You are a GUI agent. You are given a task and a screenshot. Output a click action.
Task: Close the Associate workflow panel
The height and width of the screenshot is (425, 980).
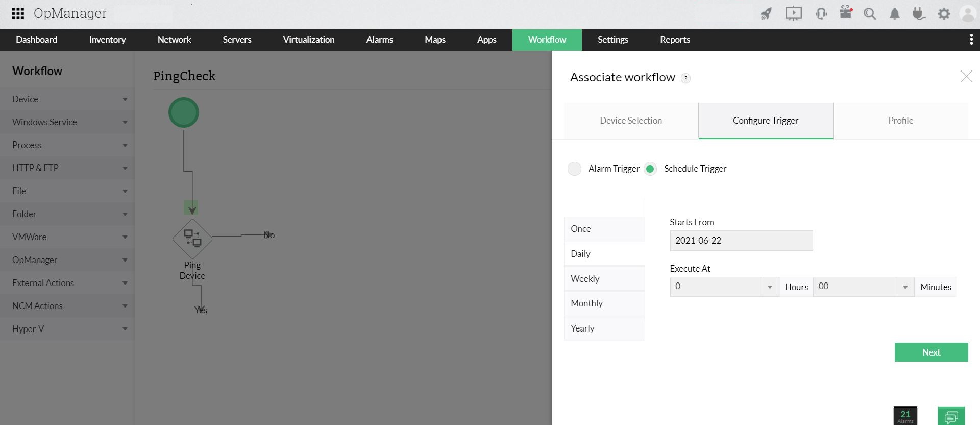(x=966, y=77)
